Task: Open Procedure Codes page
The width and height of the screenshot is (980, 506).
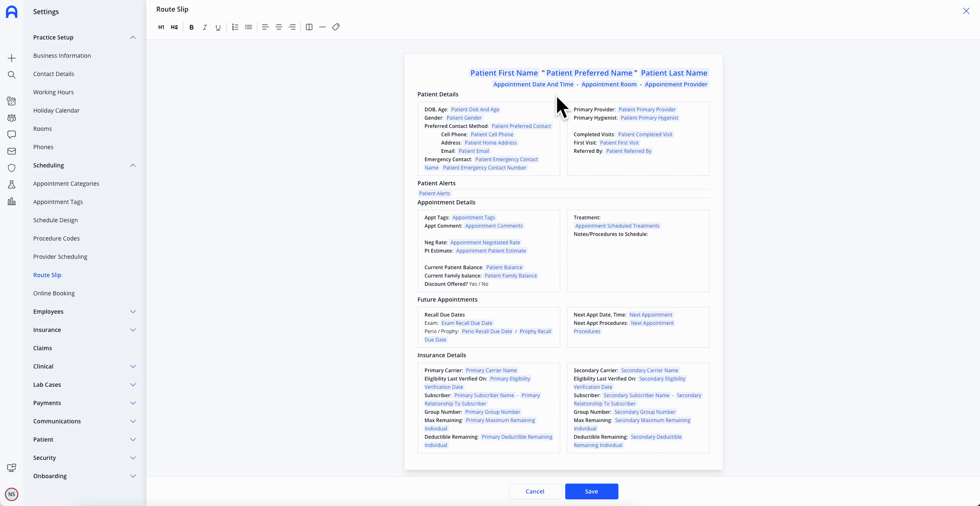Action: coord(56,238)
